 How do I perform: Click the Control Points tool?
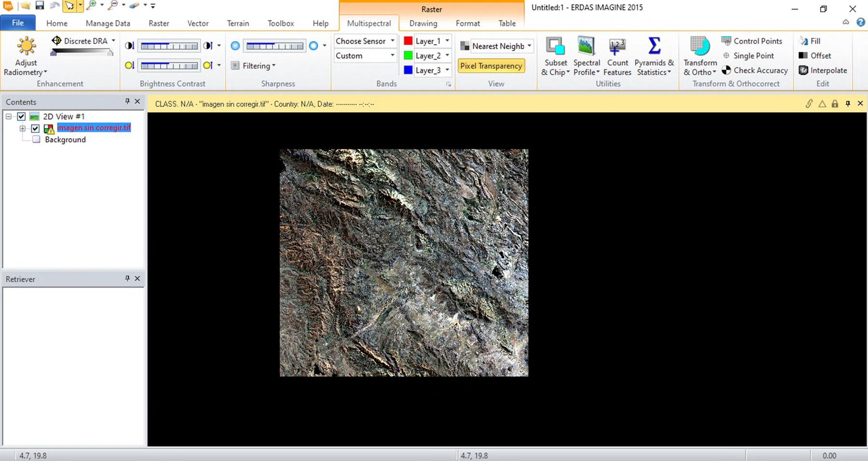point(752,41)
